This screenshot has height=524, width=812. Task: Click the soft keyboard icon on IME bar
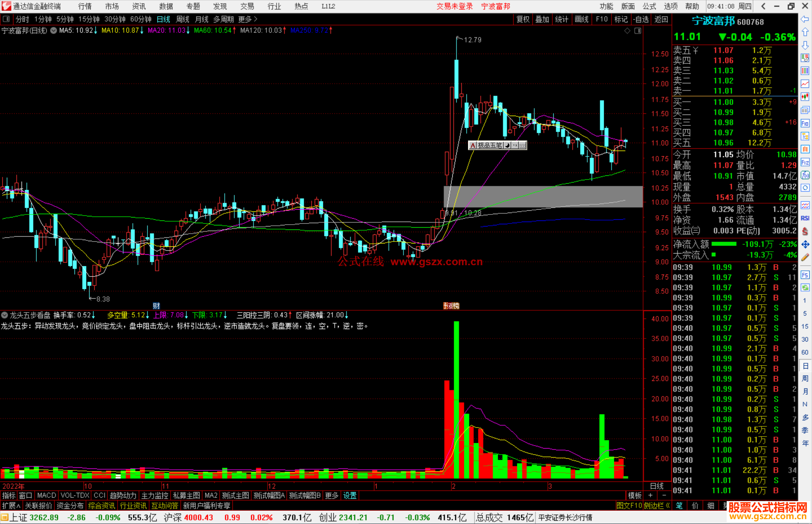pos(523,145)
